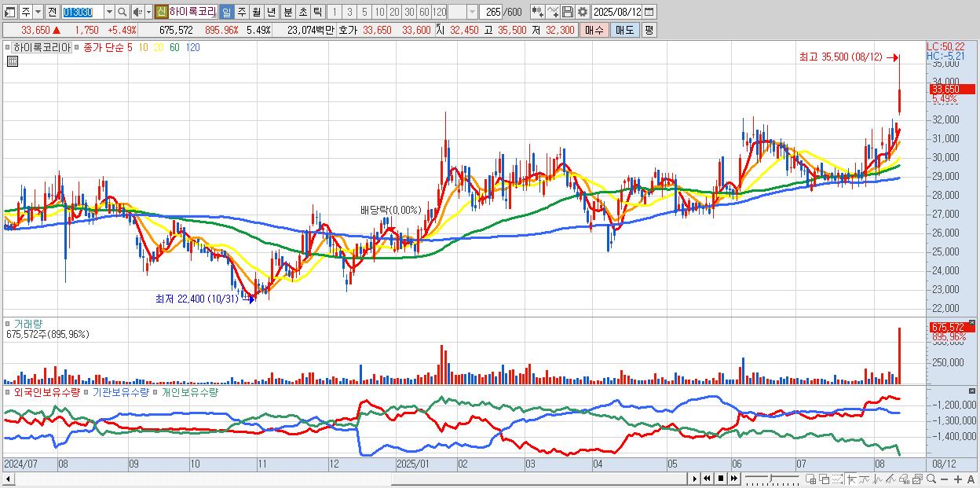Expand the dropdown after interval 120 button
This screenshot has height=488, width=980.
pyautogui.click(x=472, y=12)
